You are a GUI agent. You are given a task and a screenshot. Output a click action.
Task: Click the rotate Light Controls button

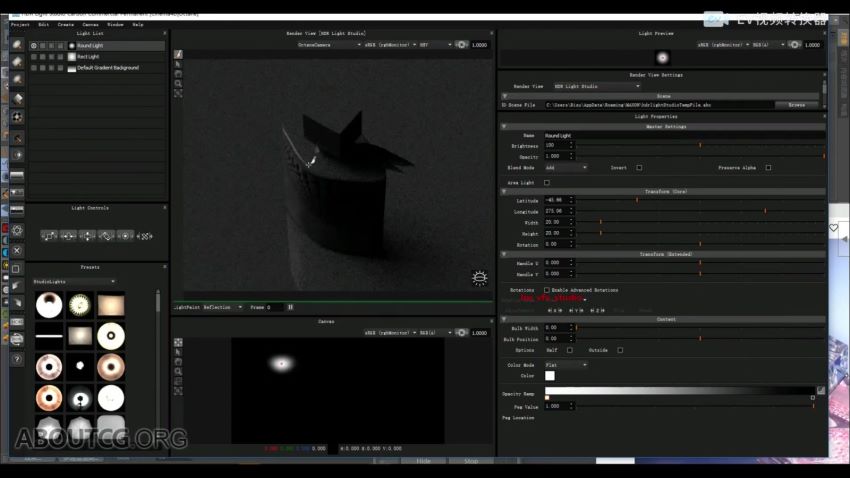(106, 236)
